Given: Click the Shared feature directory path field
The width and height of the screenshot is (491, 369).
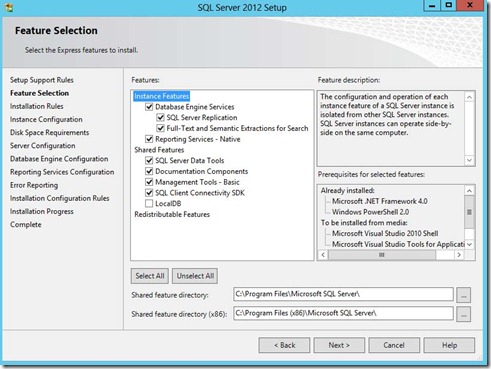Looking at the screenshot, I should point(343,294).
